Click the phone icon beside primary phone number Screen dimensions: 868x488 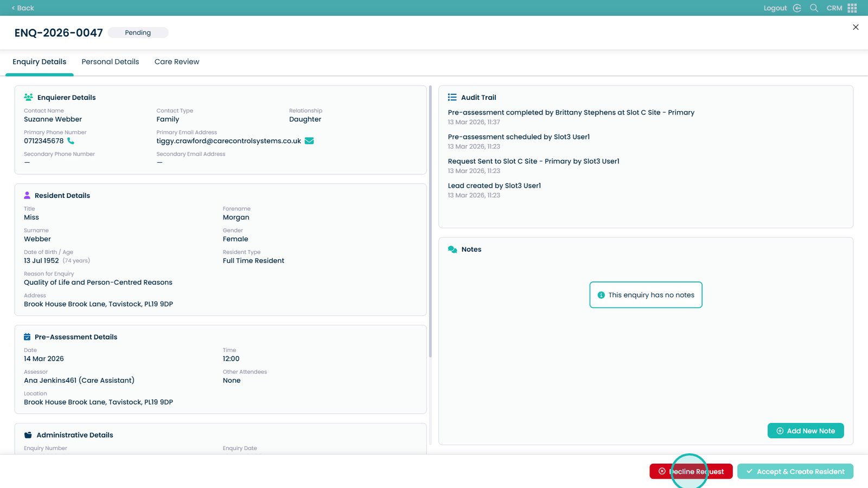point(71,141)
